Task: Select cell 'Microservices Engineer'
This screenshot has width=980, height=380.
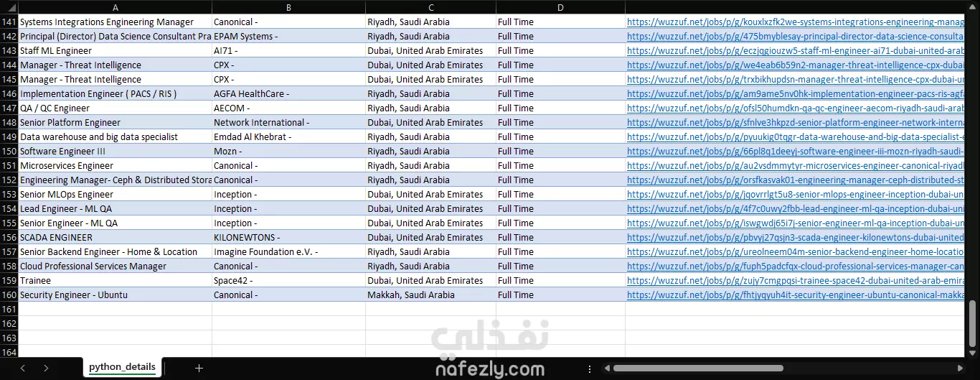Action: (x=116, y=165)
